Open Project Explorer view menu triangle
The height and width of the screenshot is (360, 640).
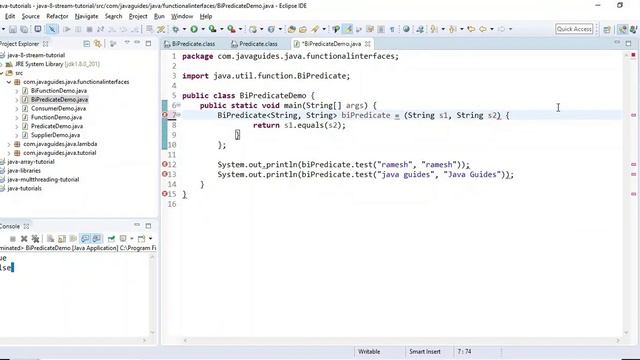127,42
